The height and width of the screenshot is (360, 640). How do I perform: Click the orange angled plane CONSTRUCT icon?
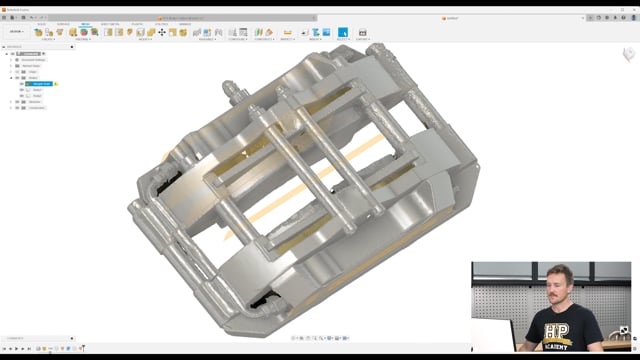coord(269,32)
